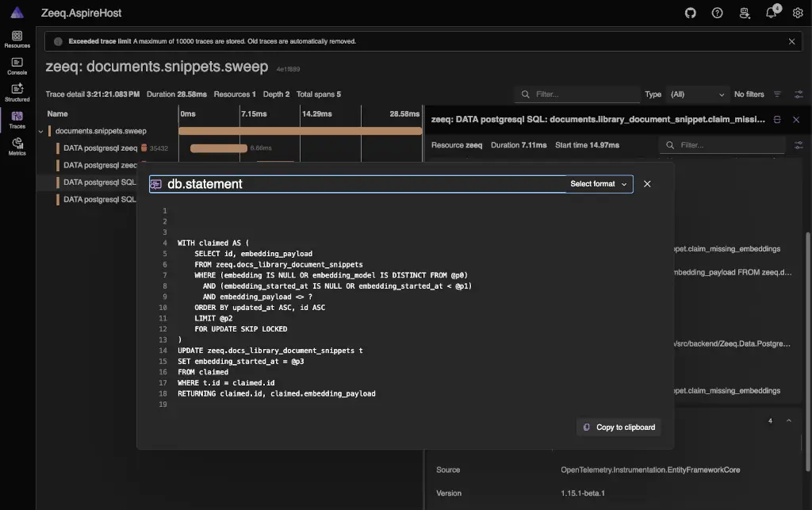The height and width of the screenshot is (510, 812).
Task: Open the settings gear icon
Action: pos(798,13)
